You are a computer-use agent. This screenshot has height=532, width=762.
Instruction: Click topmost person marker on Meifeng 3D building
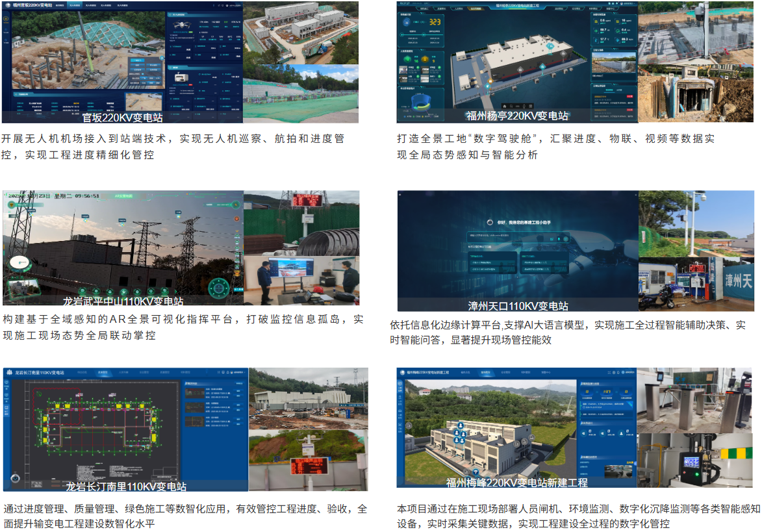point(460,425)
